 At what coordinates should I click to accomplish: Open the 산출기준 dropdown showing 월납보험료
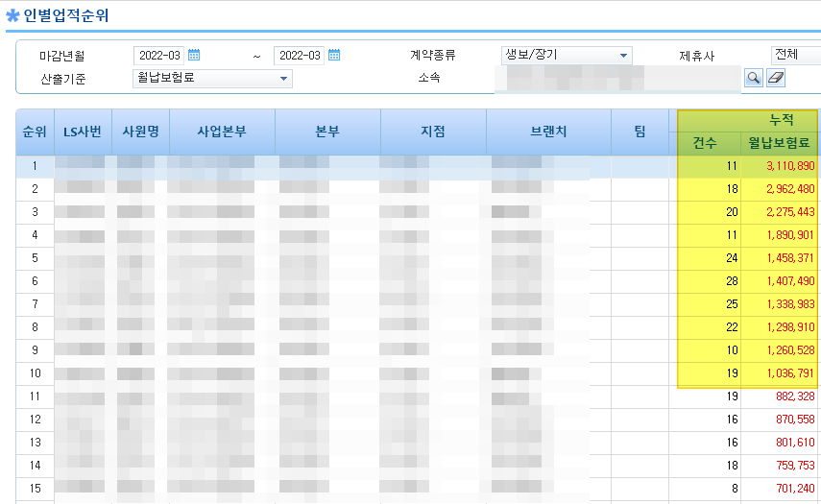tap(212, 79)
